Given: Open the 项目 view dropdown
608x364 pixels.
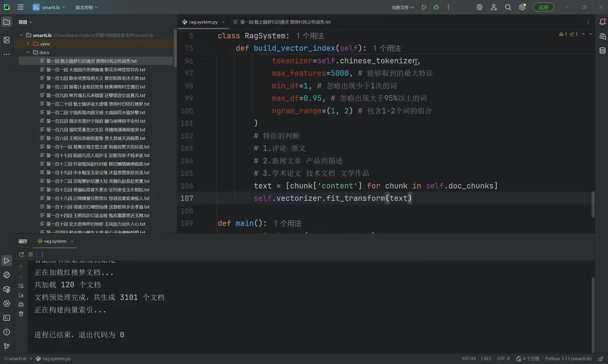Looking at the screenshot, I should (25, 22).
